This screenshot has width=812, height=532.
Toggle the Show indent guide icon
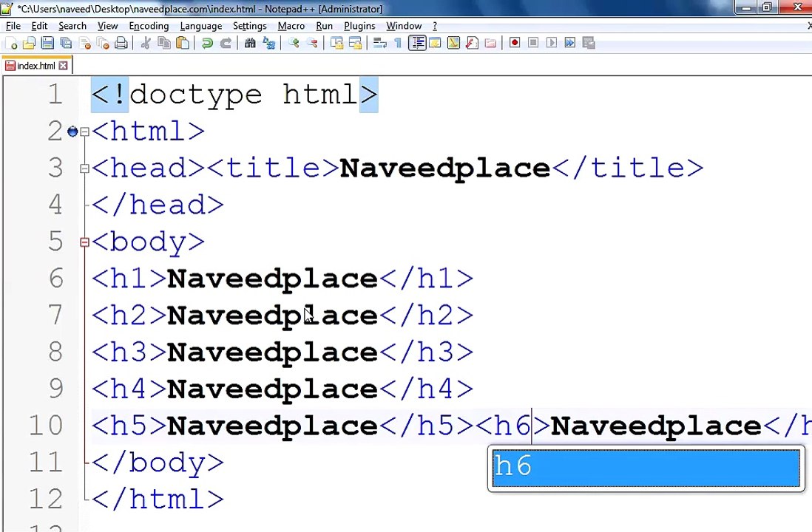click(417, 43)
